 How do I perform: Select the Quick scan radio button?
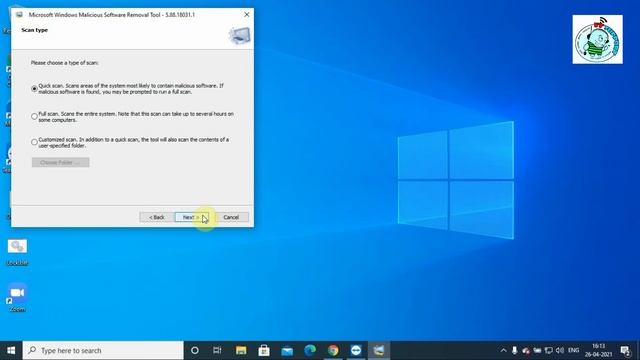click(x=34, y=89)
